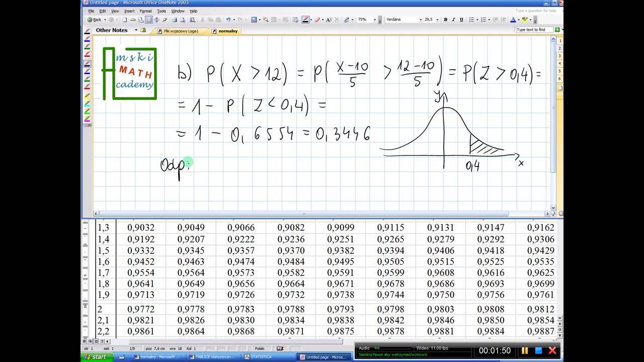644x362 pixels.
Task: Select the currently highlighted black pen in side bar
Action: tap(87, 63)
